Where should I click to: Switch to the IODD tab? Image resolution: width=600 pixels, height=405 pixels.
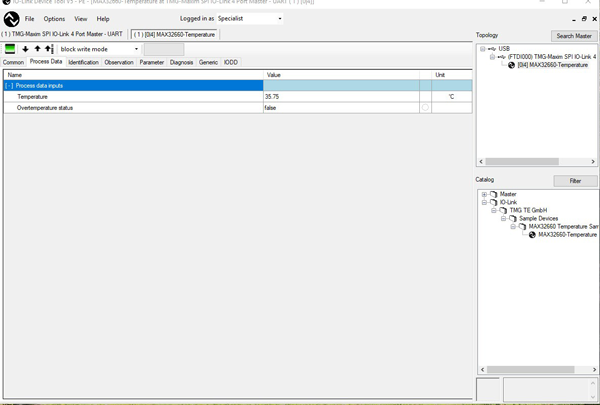pyautogui.click(x=231, y=62)
